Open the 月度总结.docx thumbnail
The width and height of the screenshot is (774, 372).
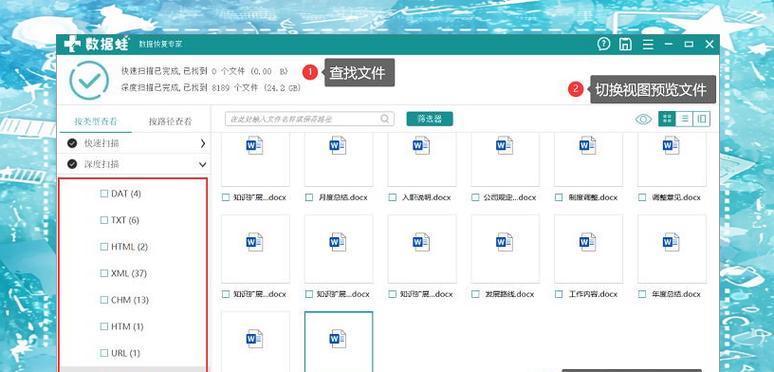click(338, 159)
